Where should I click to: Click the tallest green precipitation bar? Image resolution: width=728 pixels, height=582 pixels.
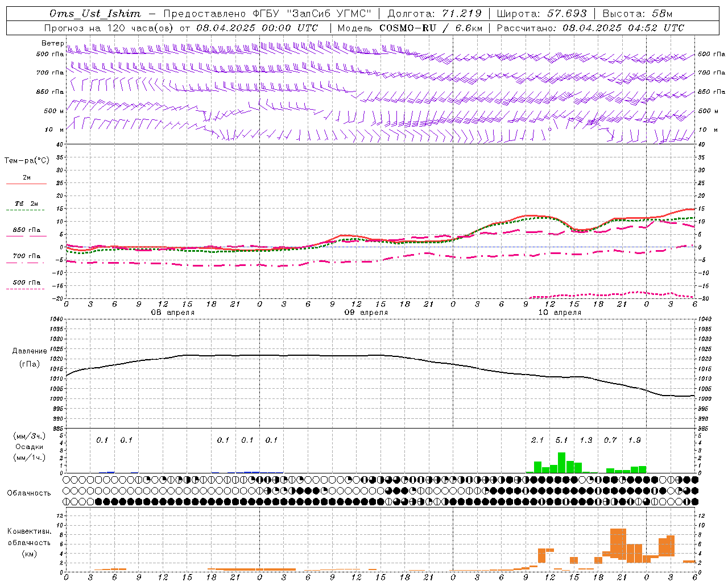[x=561, y=463]
